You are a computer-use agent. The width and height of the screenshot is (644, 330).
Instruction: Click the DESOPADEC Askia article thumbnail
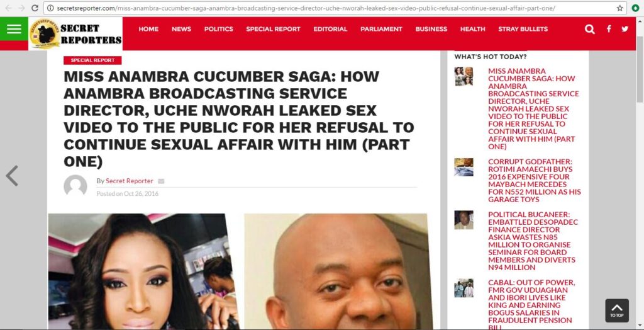(x=464, y=220)
